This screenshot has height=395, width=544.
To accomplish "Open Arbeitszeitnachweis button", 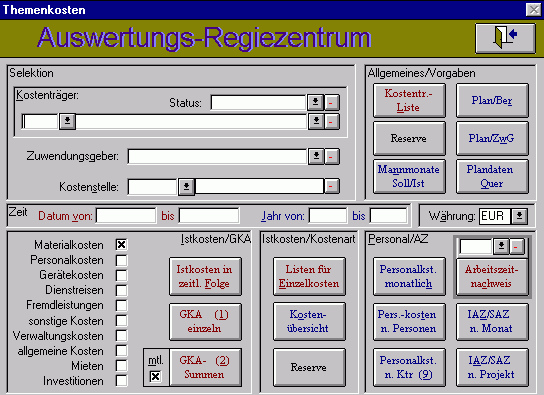I will [492, 276].
